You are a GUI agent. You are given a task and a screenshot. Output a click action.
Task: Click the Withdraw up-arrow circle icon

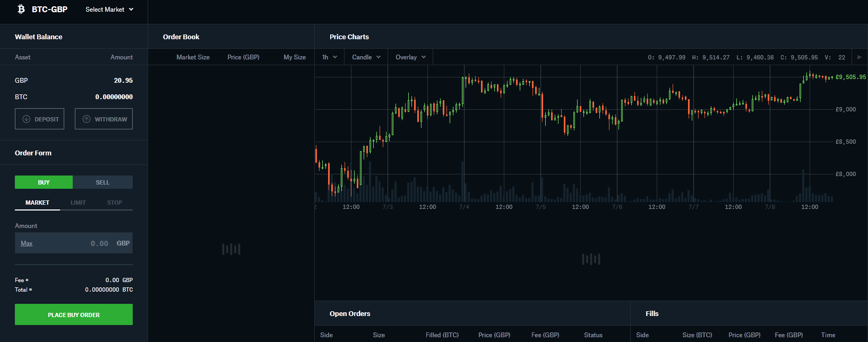[x=87, y=119]
